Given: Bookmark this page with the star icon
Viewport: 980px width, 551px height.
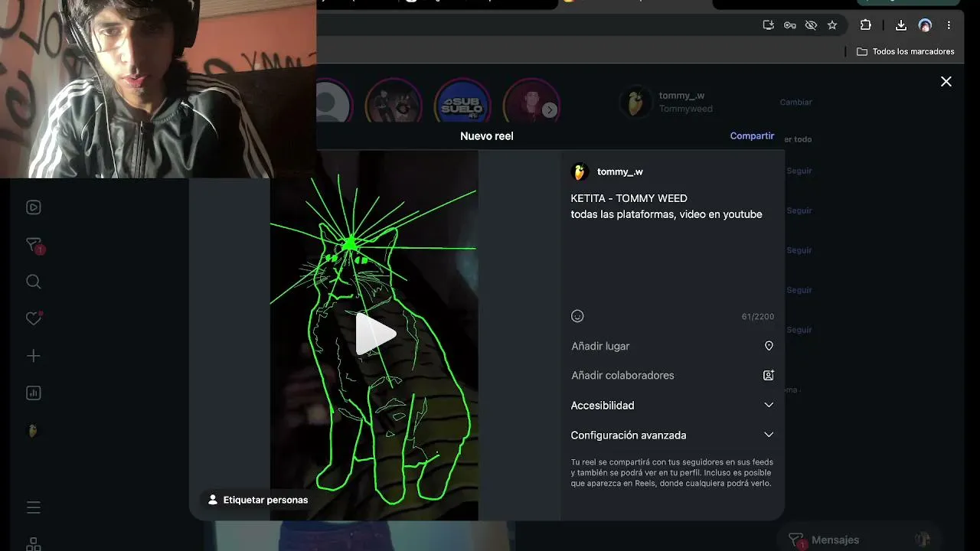Looking at the screenshot, I should (832, 25).
